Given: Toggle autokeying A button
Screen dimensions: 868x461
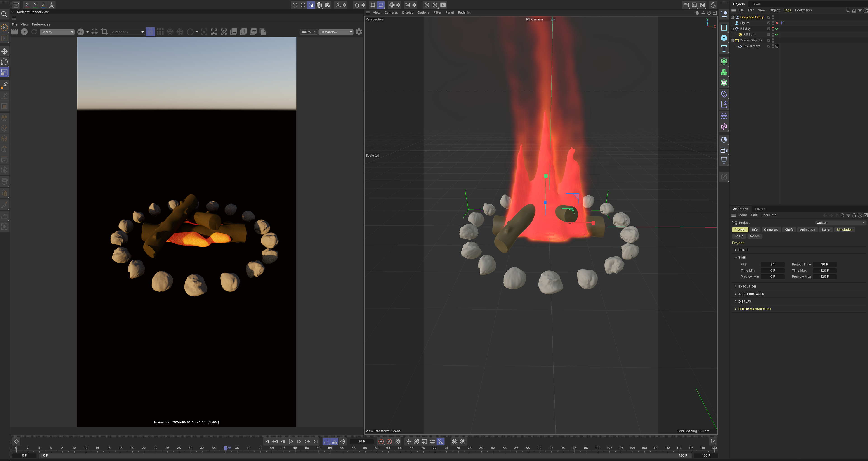Looking at the screenshot, I should point(389,442).
